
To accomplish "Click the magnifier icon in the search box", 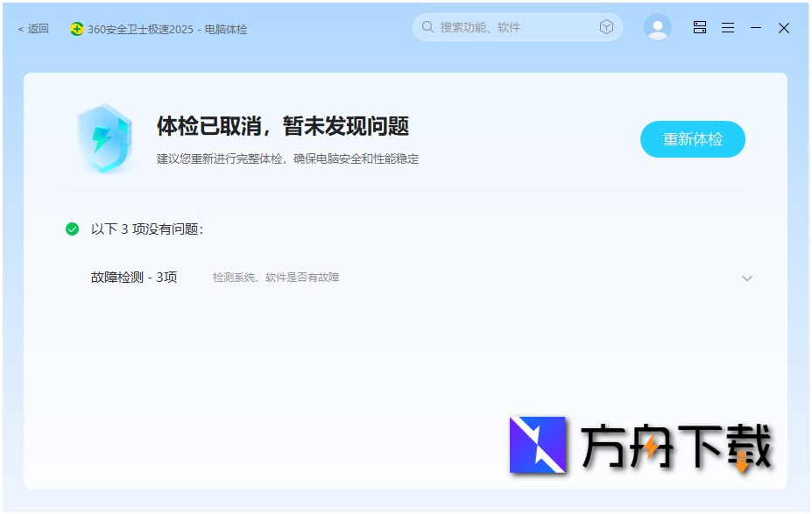I will [427, 27].
